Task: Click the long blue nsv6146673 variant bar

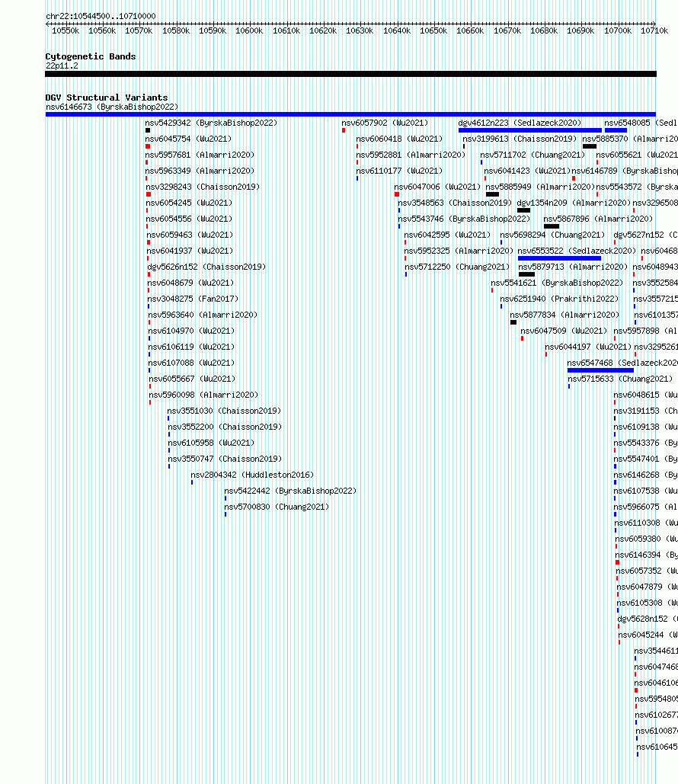Action: point(350,114)
